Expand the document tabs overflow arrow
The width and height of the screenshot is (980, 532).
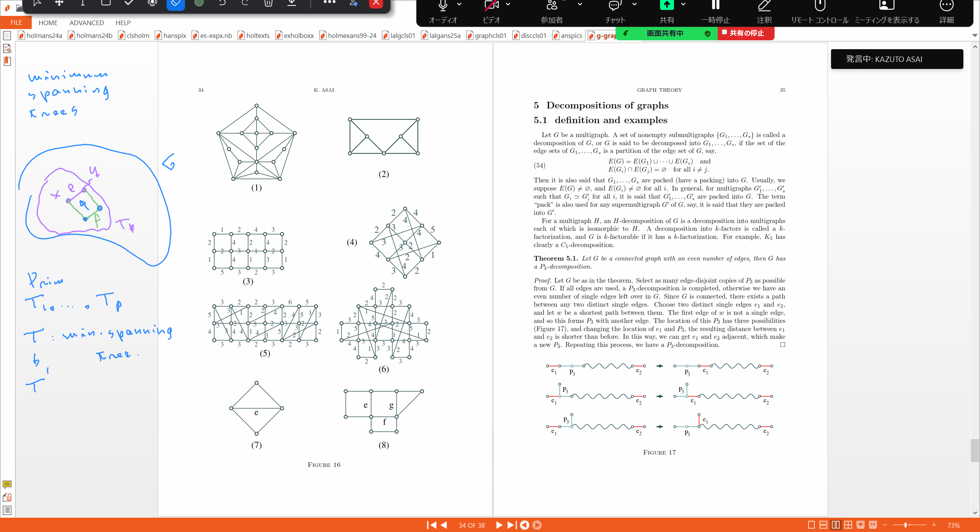pyautogui.click(x=975, y=36)
